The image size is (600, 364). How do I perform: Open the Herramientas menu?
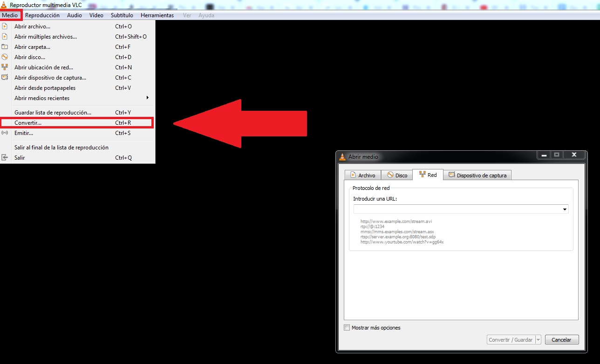(x=157, y=15)
